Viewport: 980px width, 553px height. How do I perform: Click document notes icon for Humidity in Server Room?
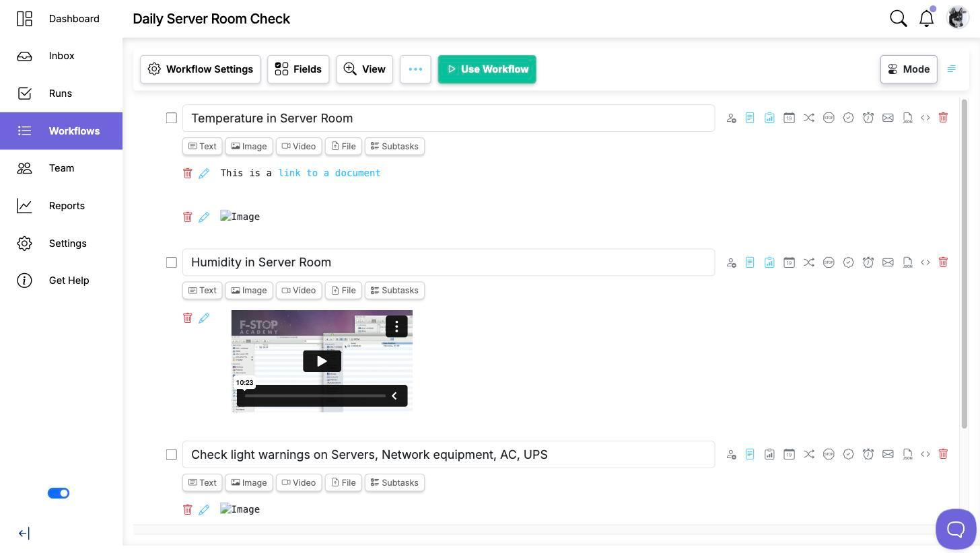coord(750,262)
